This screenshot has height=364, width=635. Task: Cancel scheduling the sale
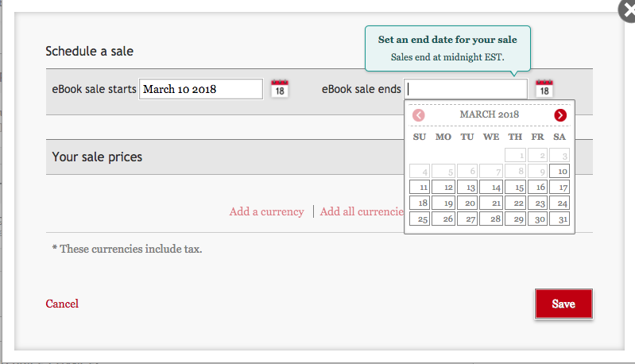[x=62, y=304]
